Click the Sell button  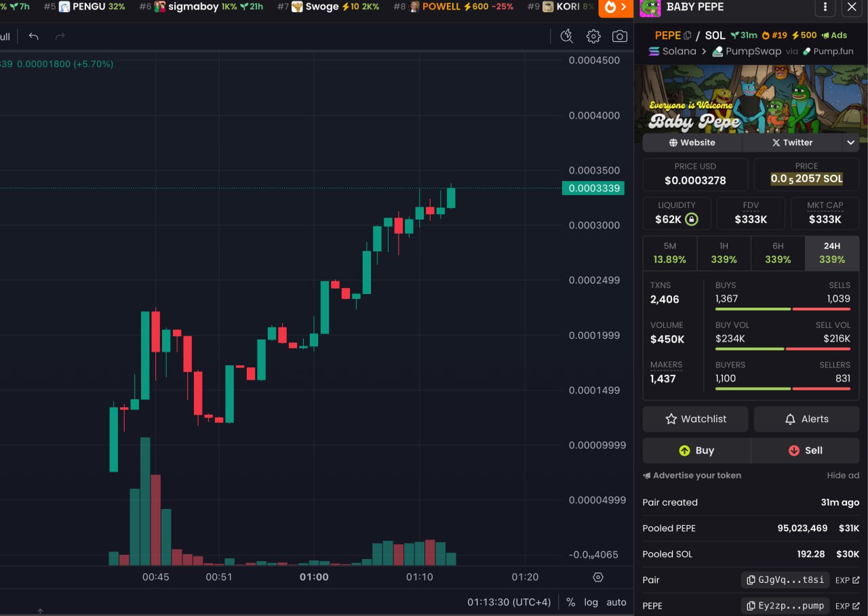click(805, 451)
